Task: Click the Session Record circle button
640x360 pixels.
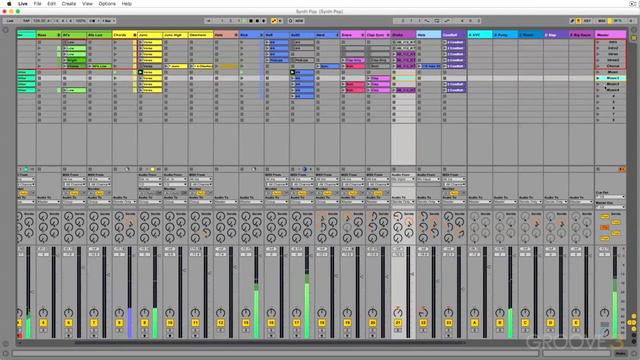Action: click(291, 21)
